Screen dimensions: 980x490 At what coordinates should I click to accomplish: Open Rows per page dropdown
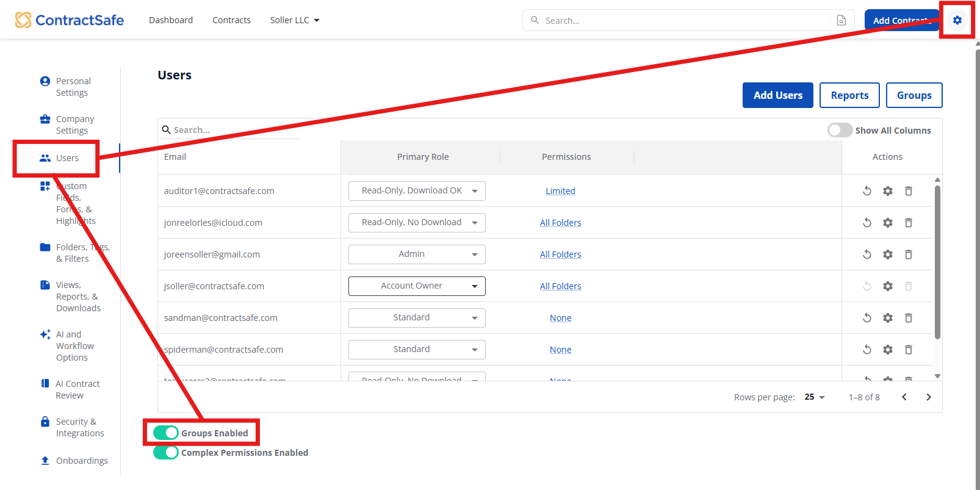coord(815,397)
